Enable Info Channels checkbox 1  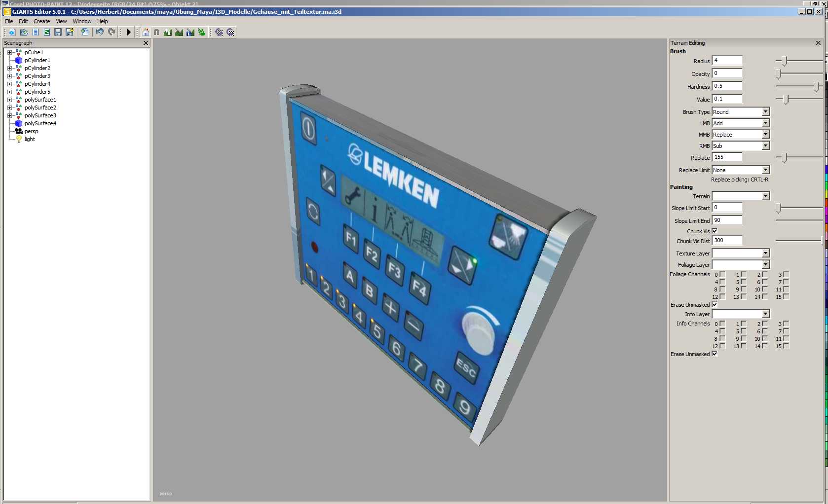744,324
